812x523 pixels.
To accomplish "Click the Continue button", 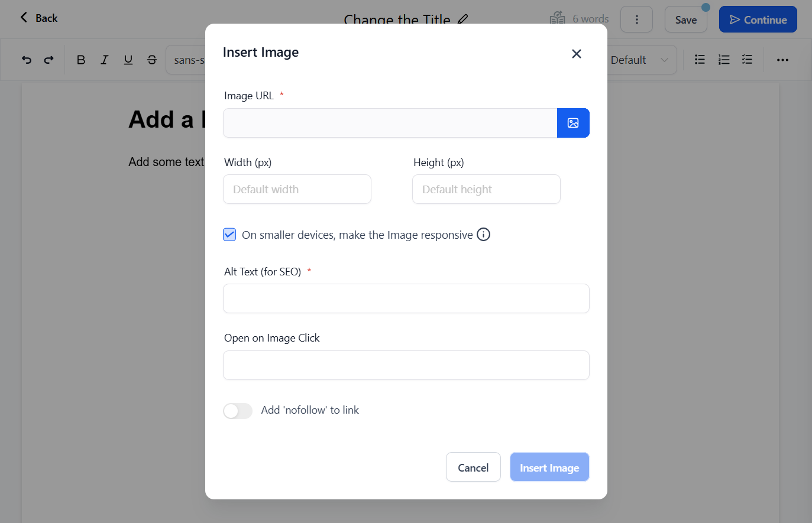I will (x=758, y=20).
